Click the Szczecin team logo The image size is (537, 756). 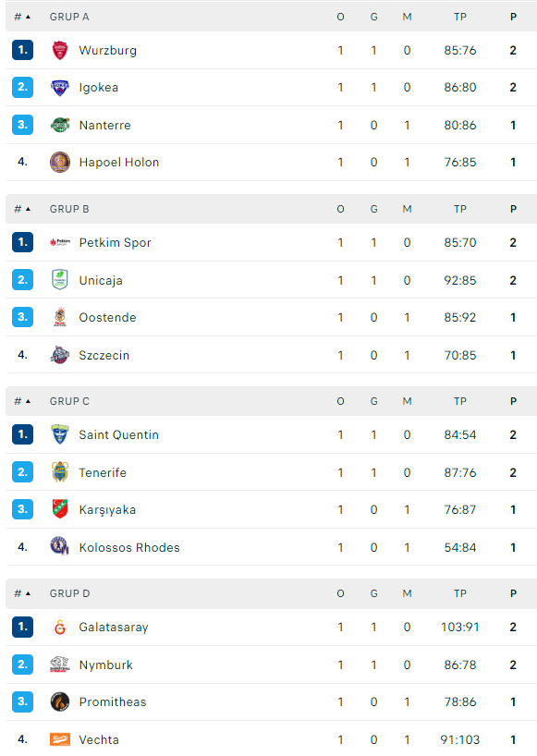coord(60,355)
